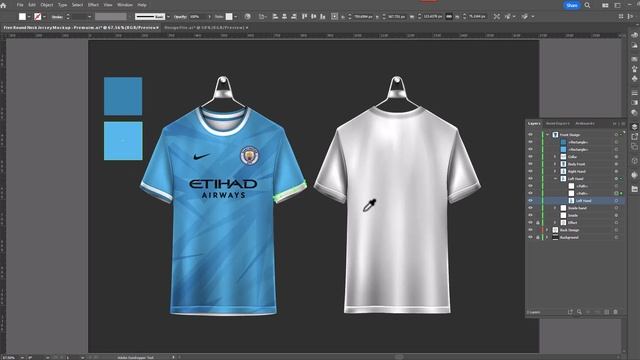Click Collect for Export icon in Layers footer
The image size is (640, 360).
[570, 312]
